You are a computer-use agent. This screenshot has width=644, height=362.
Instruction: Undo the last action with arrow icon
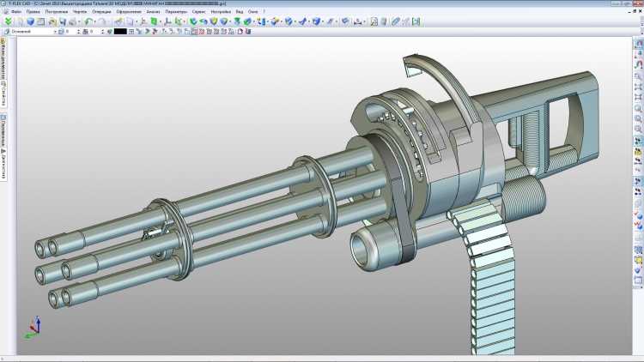click(x=88, y=21)
